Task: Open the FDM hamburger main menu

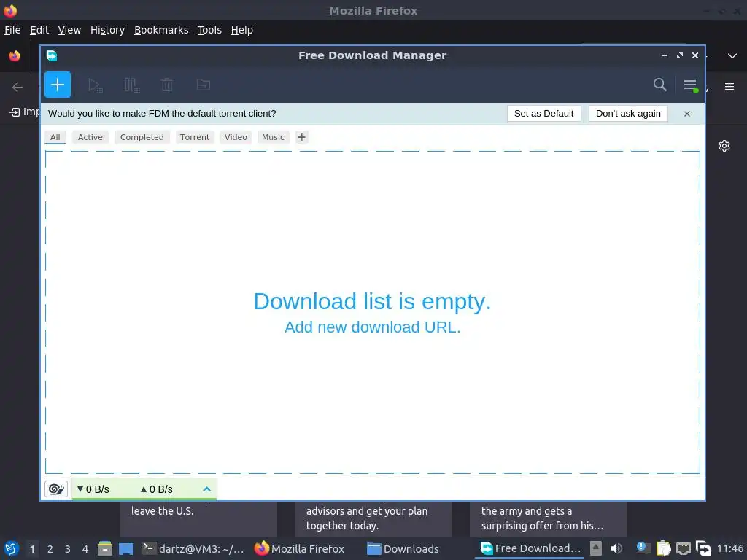Action: pos(690,85)
